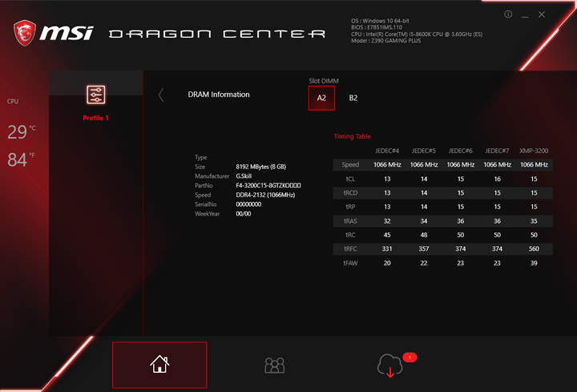Click the MSI dragon shield logo
The width and height of the screenshot is (577, 392).
[x=25, y=33]
